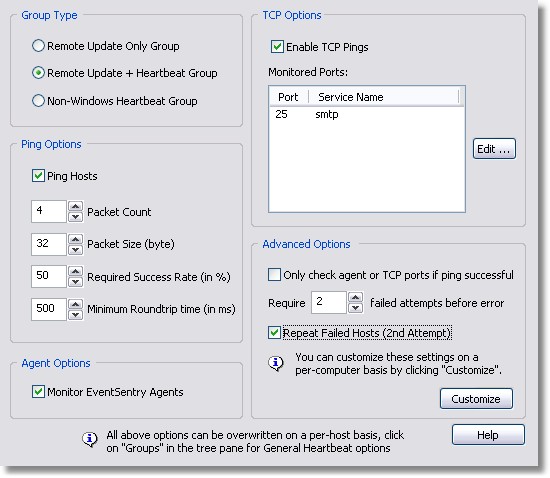This screenshot has width=550, height=478.
Task: Decrease Packet Size with down arrow
Action: [x=75, y=250]
